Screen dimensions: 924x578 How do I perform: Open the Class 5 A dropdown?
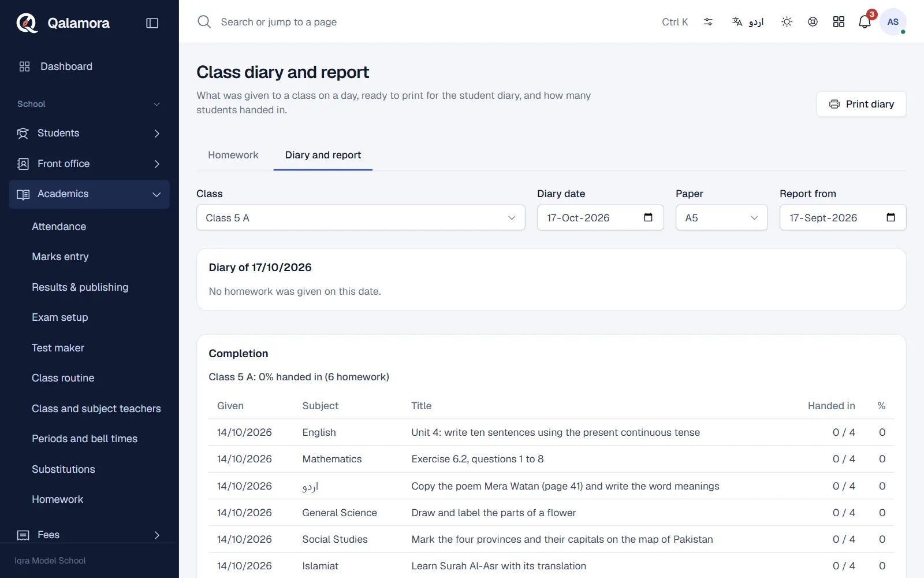tap(361, 218)
